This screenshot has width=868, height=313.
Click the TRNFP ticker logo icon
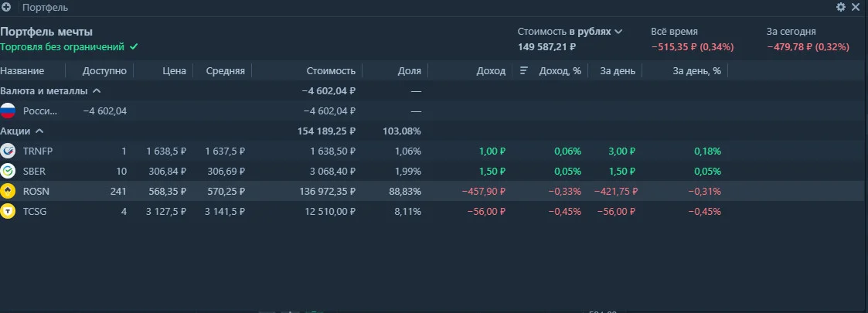(8, 151)
